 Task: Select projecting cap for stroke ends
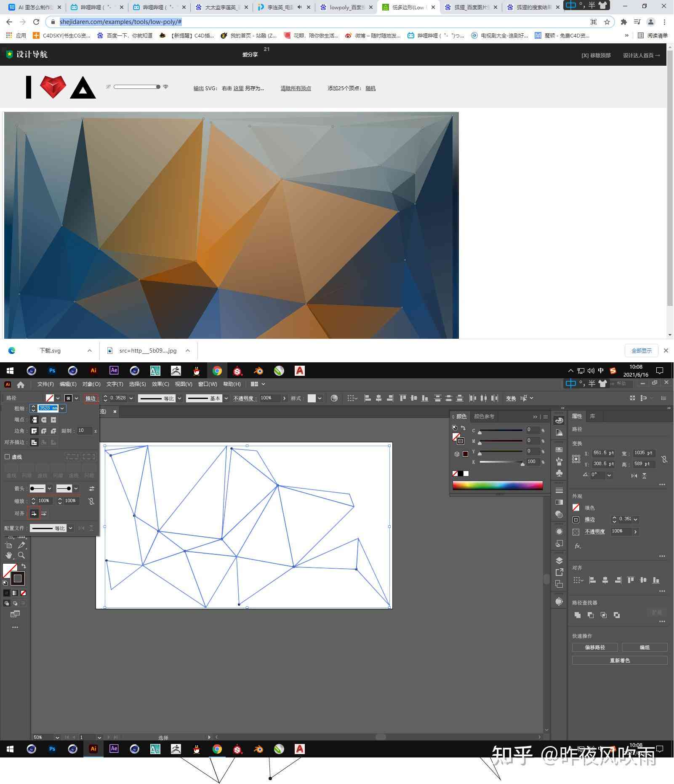53,420
